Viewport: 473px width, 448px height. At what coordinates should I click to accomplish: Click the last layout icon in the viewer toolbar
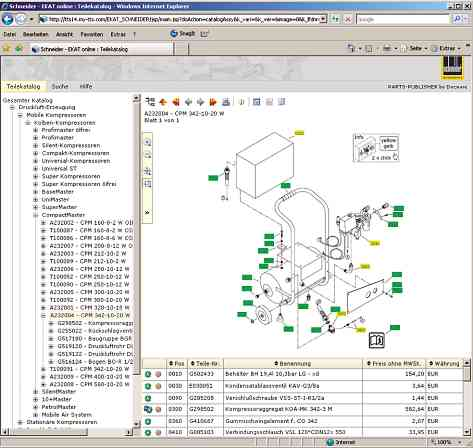(x=282, y=102)
